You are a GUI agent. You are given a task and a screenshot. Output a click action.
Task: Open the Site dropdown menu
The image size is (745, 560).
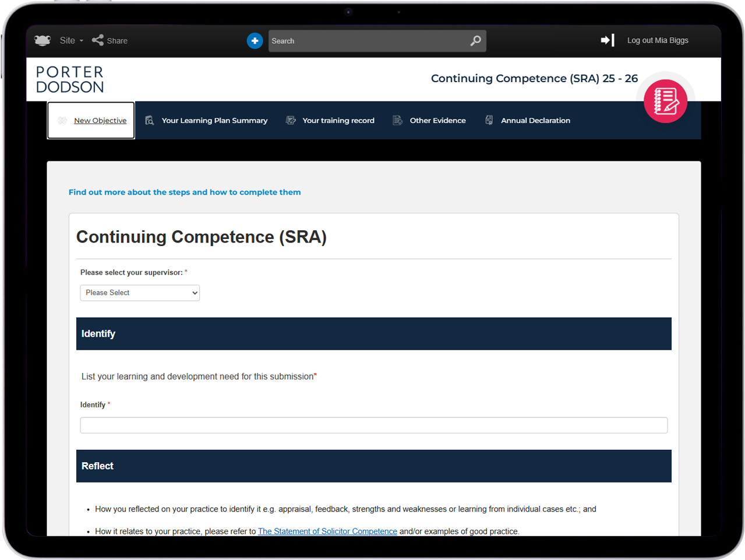pos(71,40)
